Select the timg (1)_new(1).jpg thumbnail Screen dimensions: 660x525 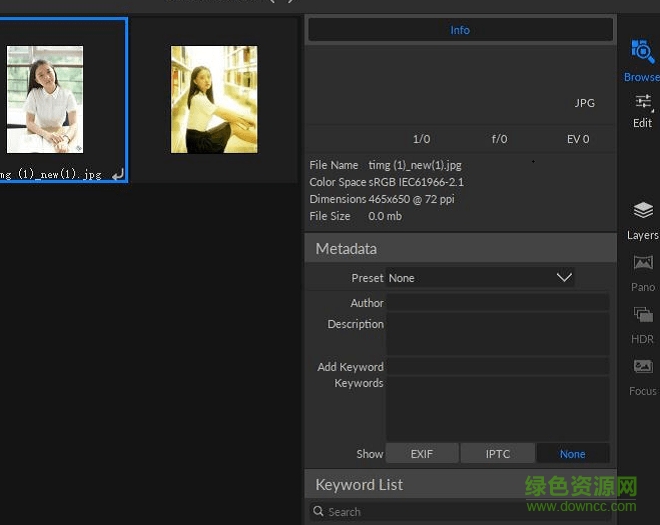[x=45, y=99]
